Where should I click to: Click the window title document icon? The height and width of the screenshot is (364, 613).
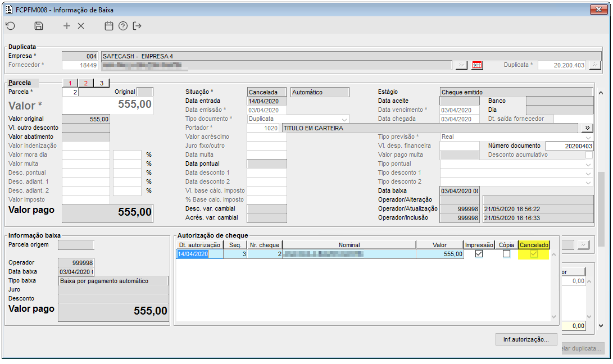(x=9, y=10)
